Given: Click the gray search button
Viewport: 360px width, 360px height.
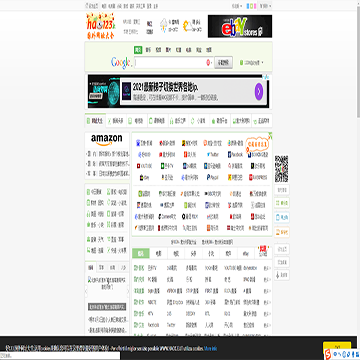Looking at the screenshot, I should (x=223, y=62).
